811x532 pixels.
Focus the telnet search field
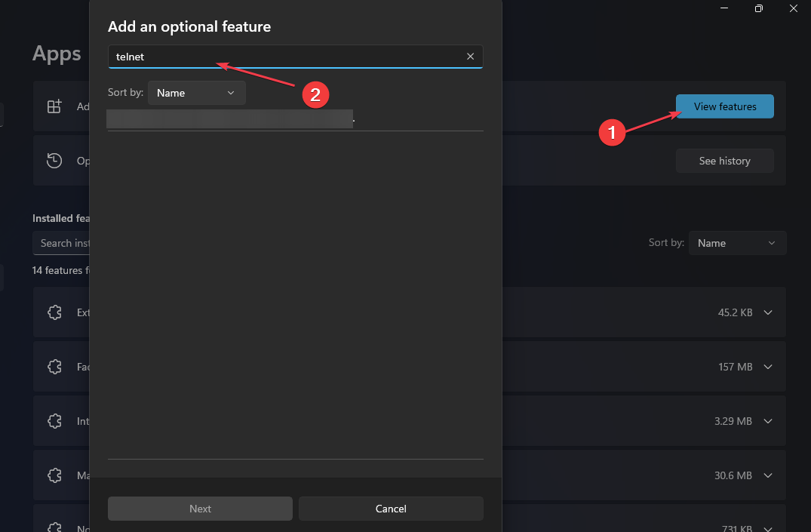point(287,57)
